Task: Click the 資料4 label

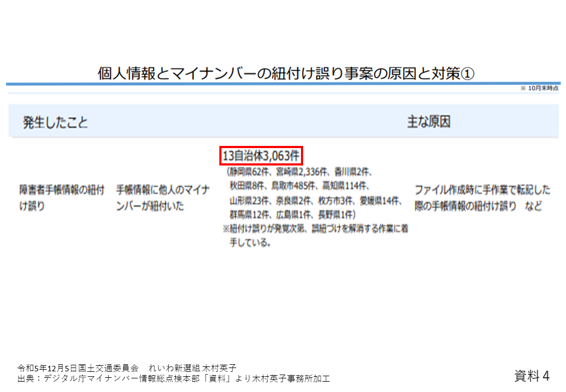Action: pyautogui.click(x=531, y=375)
